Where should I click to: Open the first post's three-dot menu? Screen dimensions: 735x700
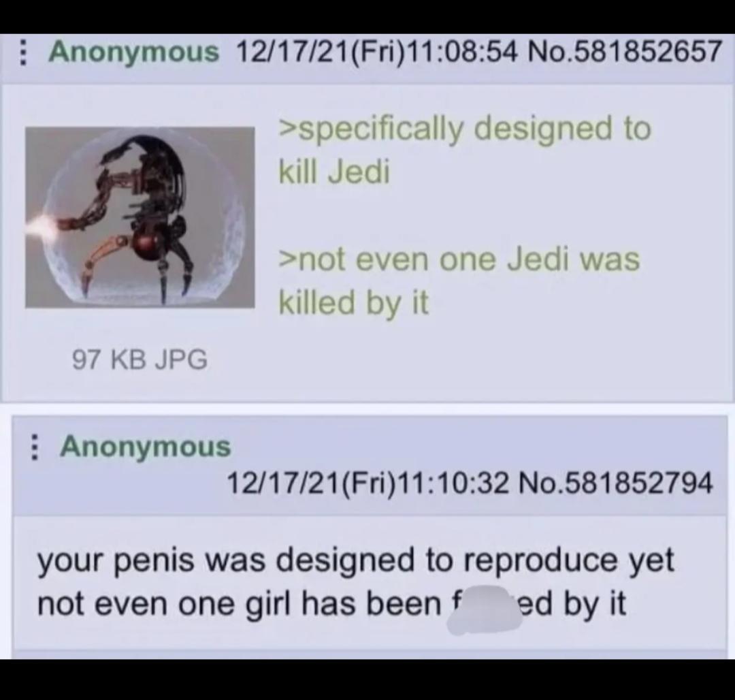coord(22,52)
